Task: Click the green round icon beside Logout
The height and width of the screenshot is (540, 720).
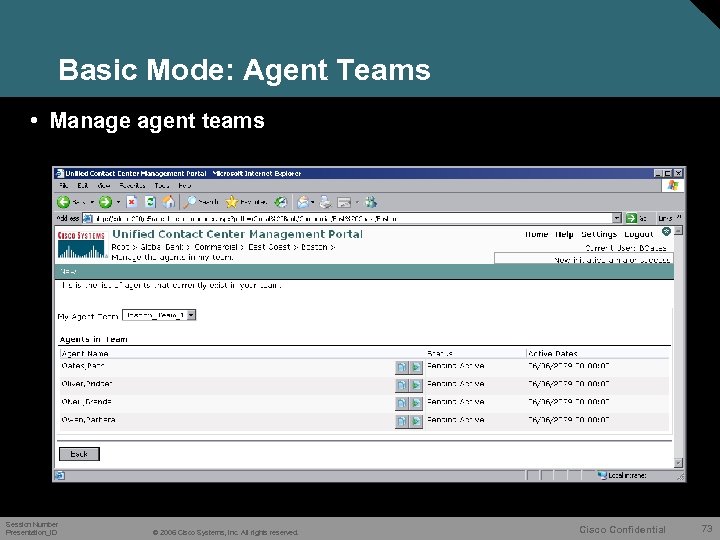Action: [666, 231]
